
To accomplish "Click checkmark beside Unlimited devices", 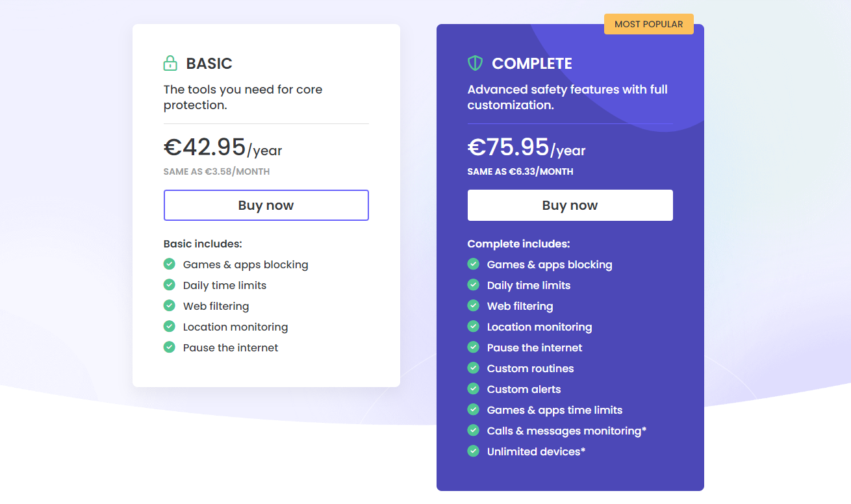I will click(474, 451).
